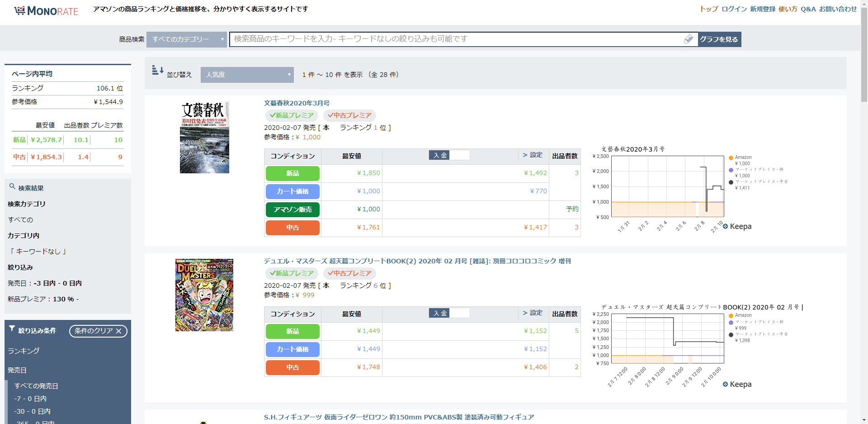The image size is (868, 424).
Task: Open Keepa logo under Duel Masters chart
Action: [737, 384]
